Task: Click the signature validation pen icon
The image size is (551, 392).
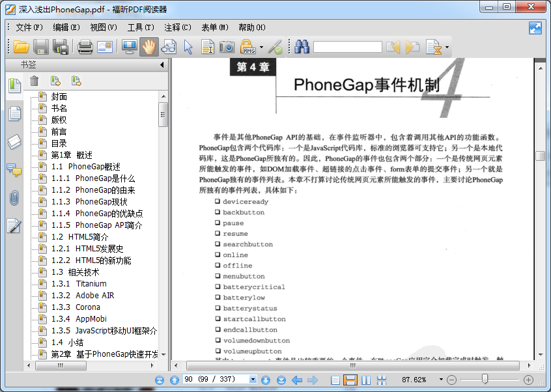Action: click(x=275, y=47)
